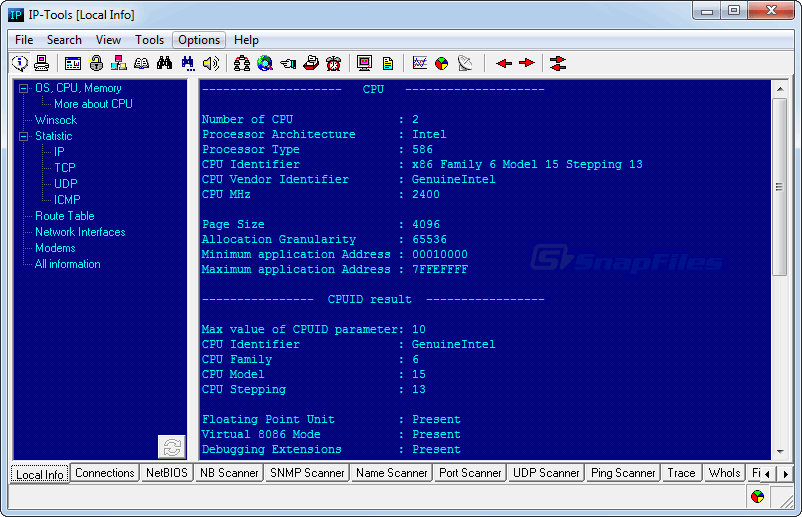Open the Tools menu

click(x=149, y=40)
